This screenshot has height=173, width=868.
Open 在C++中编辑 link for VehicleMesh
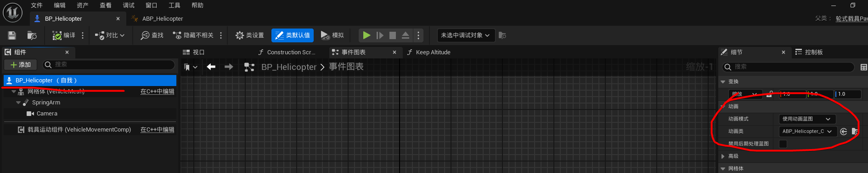[157, 92]
